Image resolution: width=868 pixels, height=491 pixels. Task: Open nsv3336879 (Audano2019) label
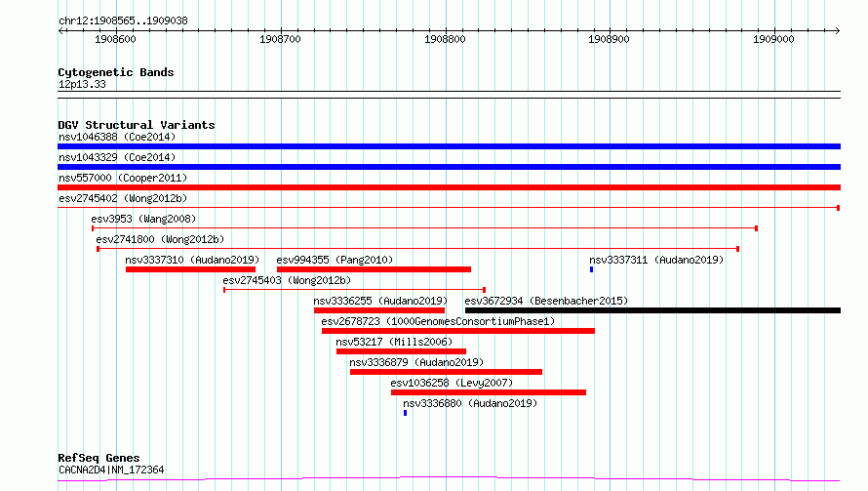pyautogui.click(x=416, y=362)
